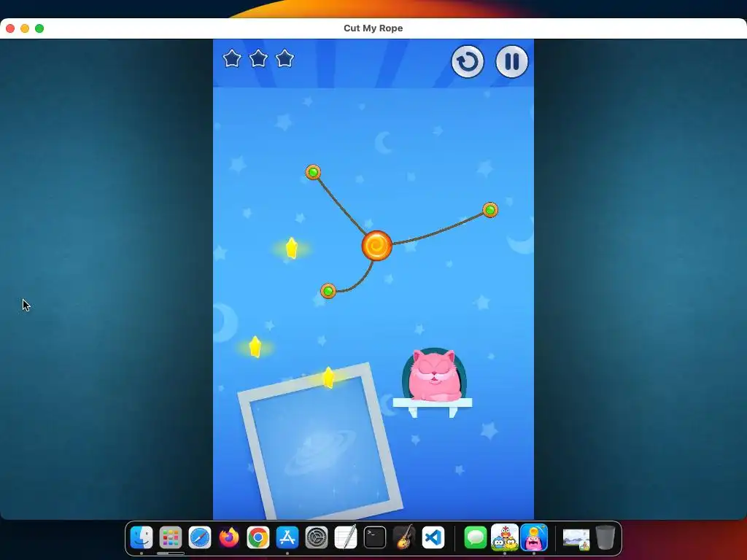Viewport: 747px width, 560px height.
Task: Open the App Store from the dock
Action: click(287, 537)
